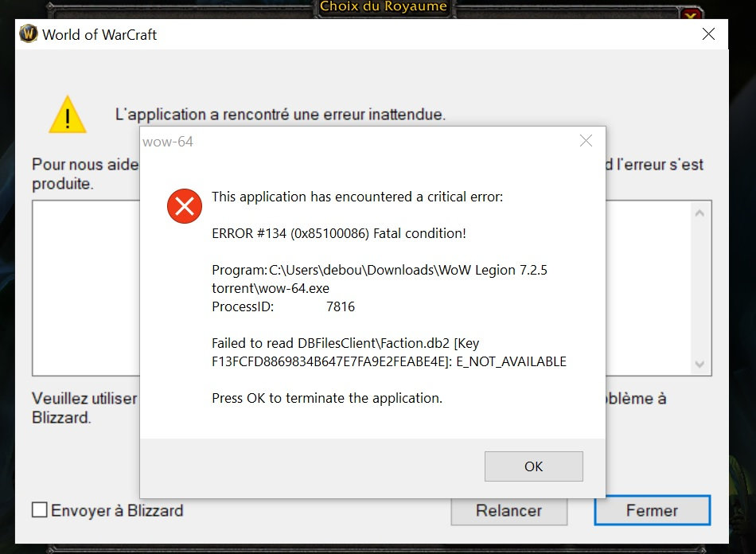Click the yellow warning triangle icon
This screenshot has width=756, height=554.
[x=68, y=115]
